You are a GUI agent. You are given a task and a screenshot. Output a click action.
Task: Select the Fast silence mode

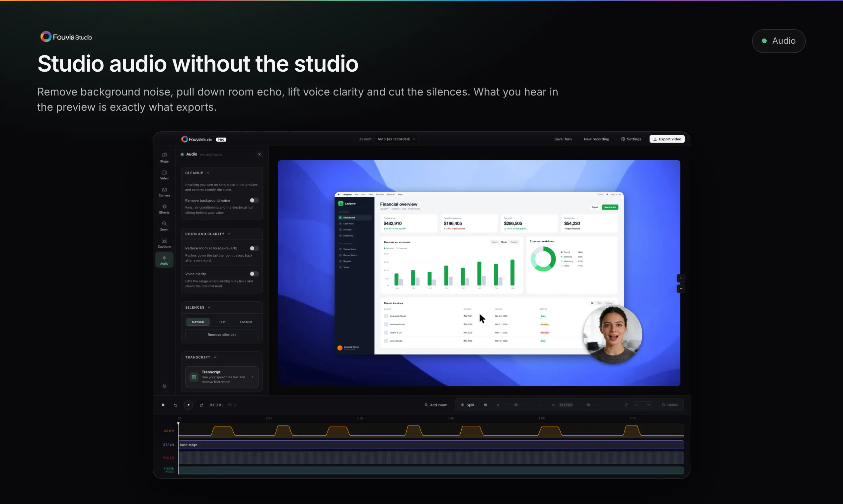(x=222, y=322)
